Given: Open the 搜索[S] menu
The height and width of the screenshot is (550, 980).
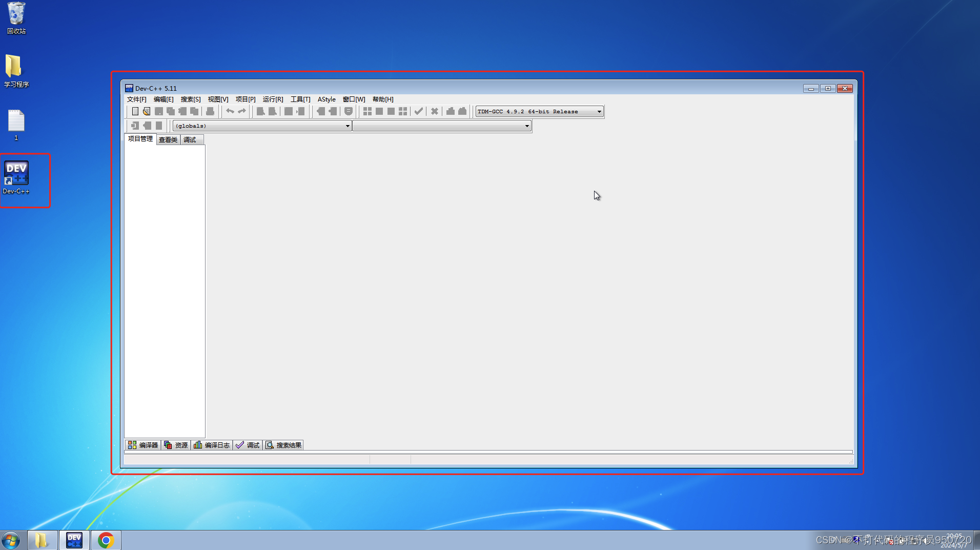Looking at the screenshot, I should 191,99.
